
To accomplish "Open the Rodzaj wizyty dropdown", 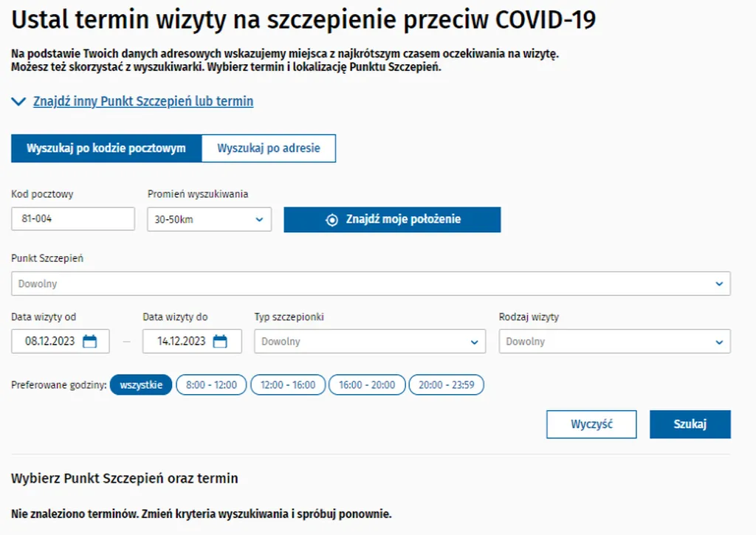I will pyautogui.click(x=615, y=341).
